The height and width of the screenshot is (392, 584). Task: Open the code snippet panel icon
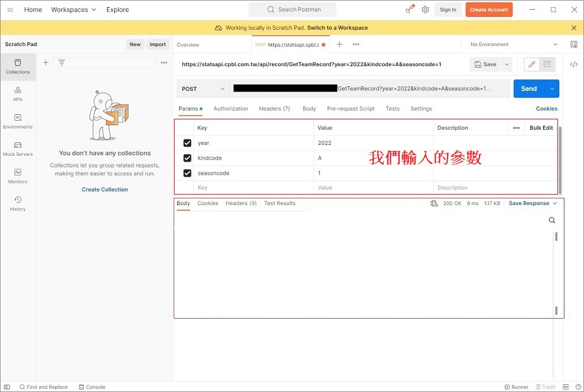coord(574,64)
